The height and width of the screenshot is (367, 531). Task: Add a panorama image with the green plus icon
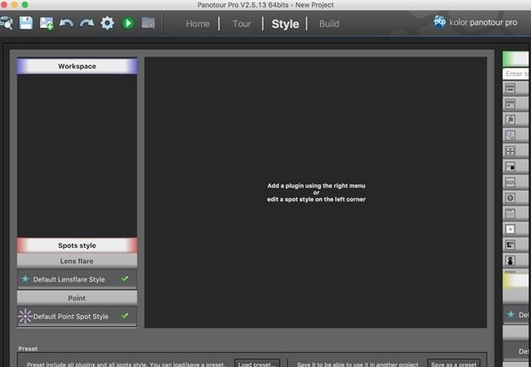coord(46,23)
